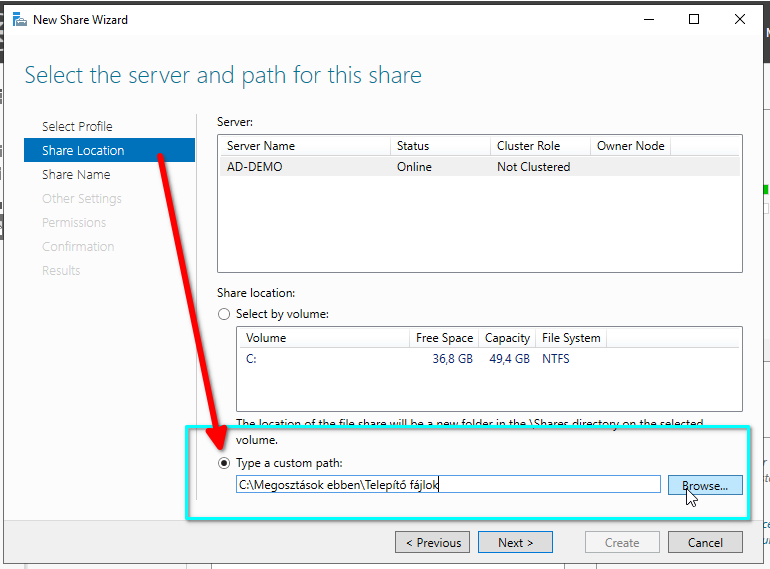The width and height of the screenshot is (770, 569).
Task: Select the 'Type a custom path' option
Action: click(225, 463)
